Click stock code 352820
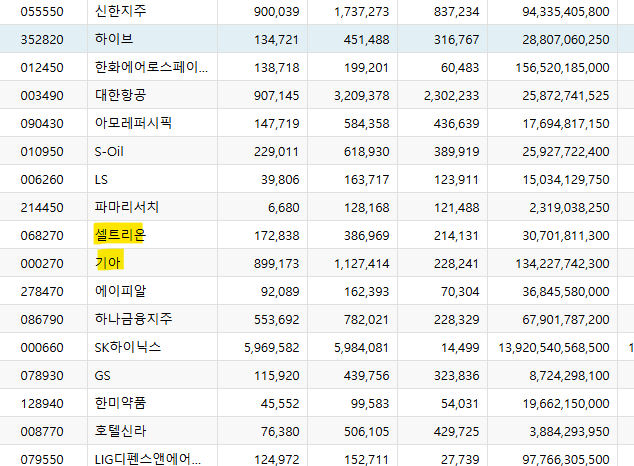 click(x=42, y=40)
